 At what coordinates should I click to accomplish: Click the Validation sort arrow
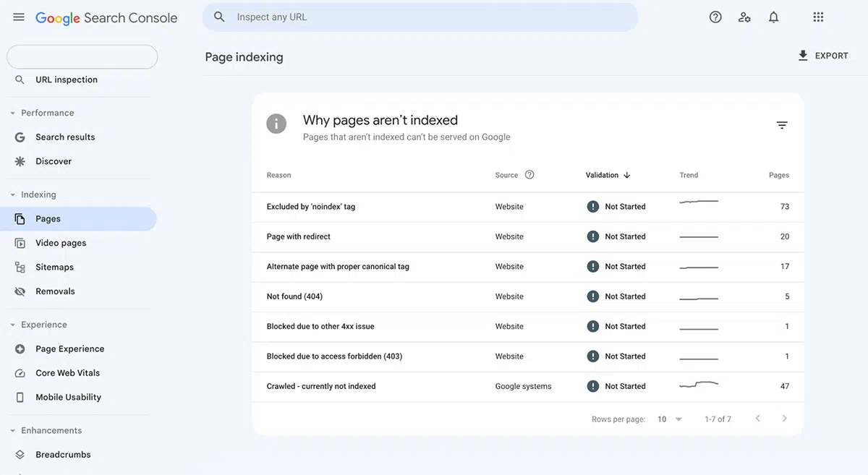tap(626, 175)
